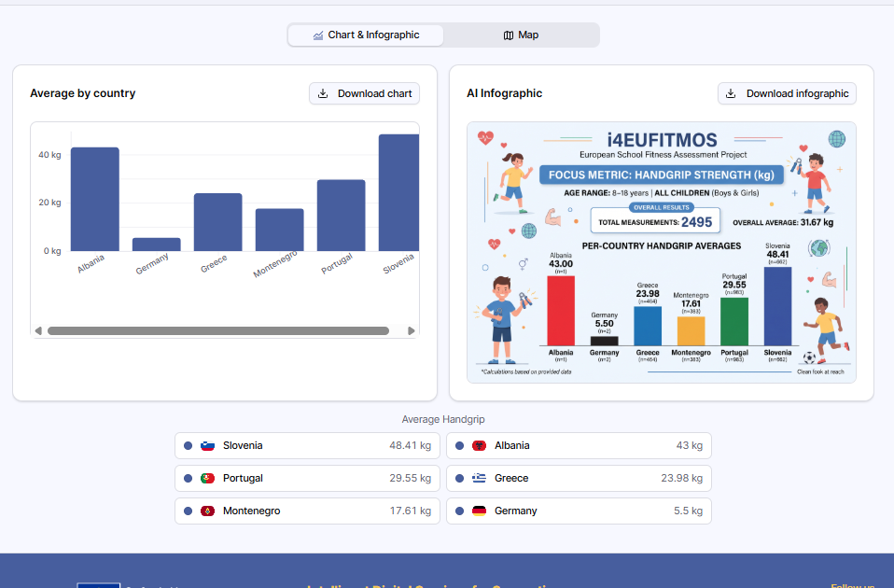Click the blue dot beside Germany
Image resolution: width=894 pixels, height=588 pixels.
[x=459, y=511]
